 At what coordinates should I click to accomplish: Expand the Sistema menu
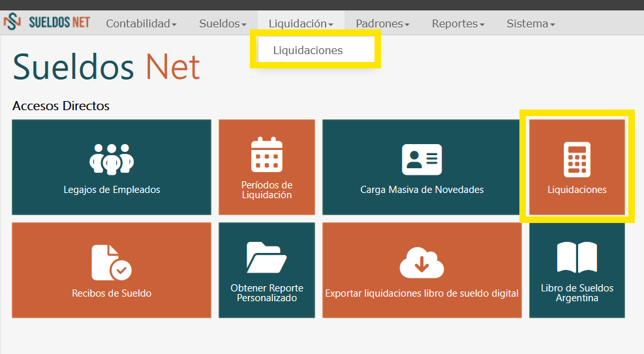(530, 23)
